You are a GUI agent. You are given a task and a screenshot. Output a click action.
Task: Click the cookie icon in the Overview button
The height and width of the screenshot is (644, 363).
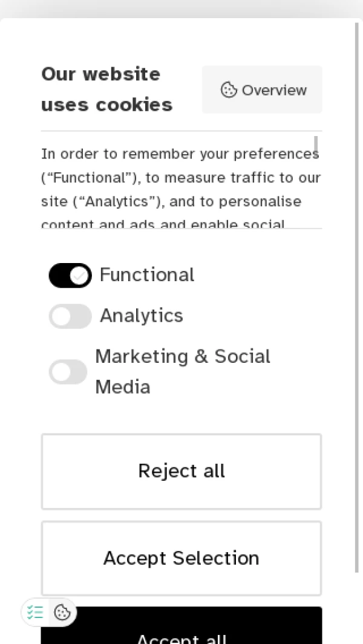click(x=229, y=90)
